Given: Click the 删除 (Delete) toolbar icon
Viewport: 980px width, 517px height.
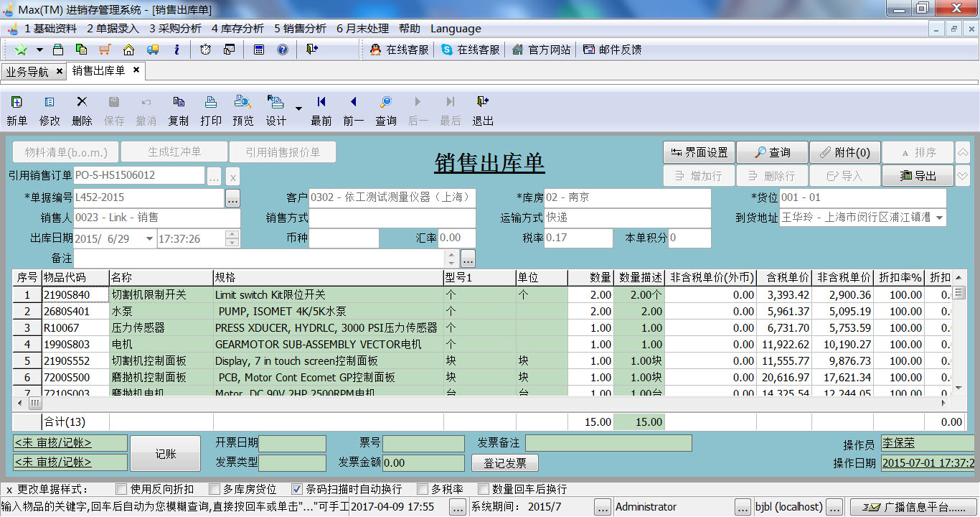Looking at the screenshot, I should click(82, 110).
